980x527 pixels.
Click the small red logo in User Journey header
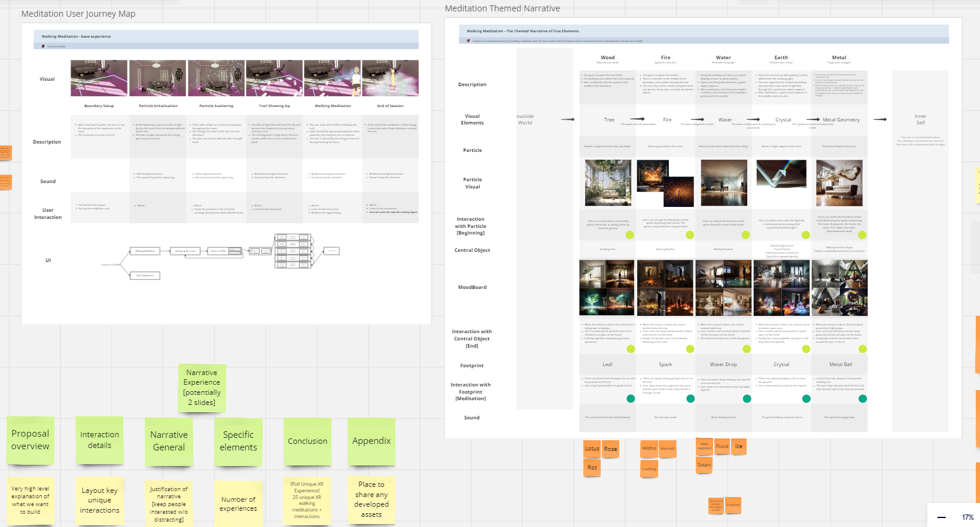click(43, 46)
